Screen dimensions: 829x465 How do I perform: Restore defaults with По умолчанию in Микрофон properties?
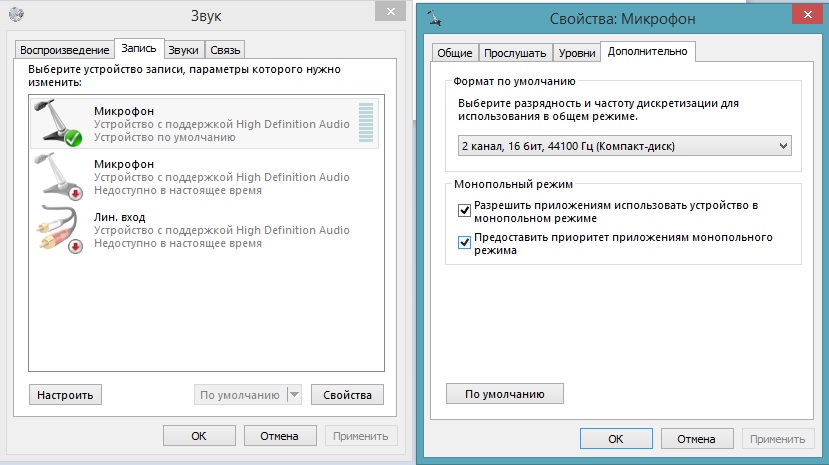pos(505,393)
